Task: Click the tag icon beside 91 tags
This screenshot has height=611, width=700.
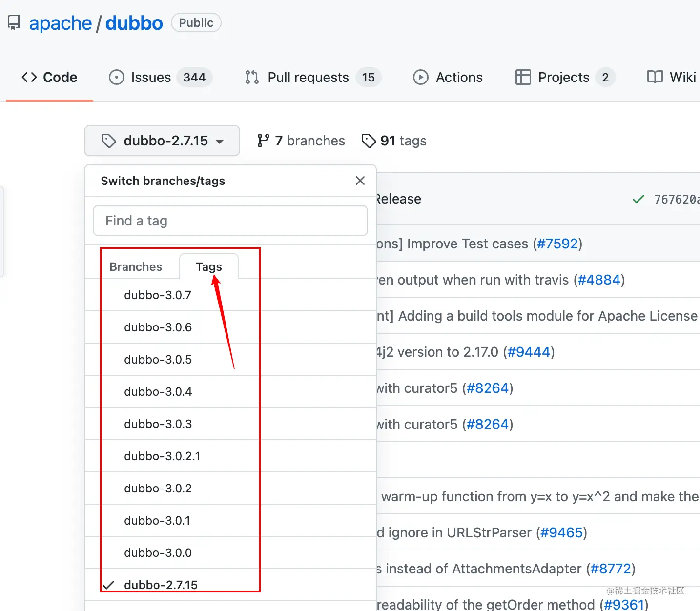Action: pyautogui.click(x=369, y=141)
